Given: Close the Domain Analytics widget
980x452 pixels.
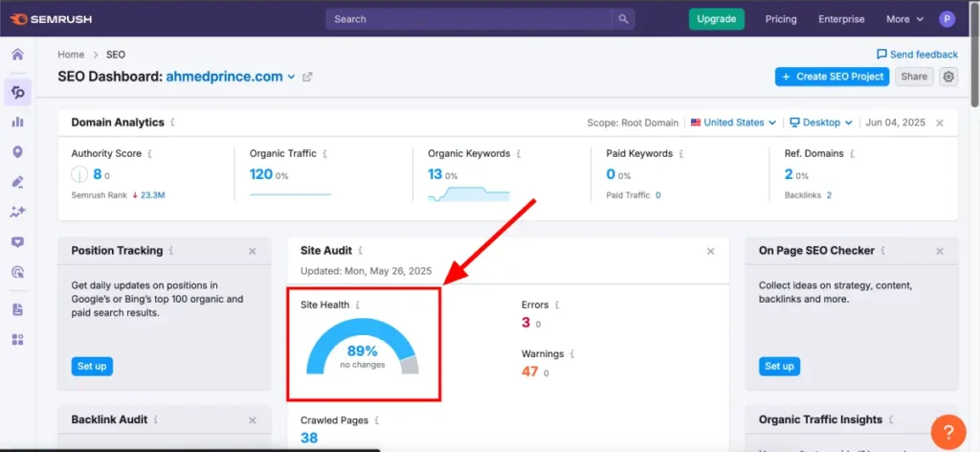Looking at the screenshot, I should [940, 124].
